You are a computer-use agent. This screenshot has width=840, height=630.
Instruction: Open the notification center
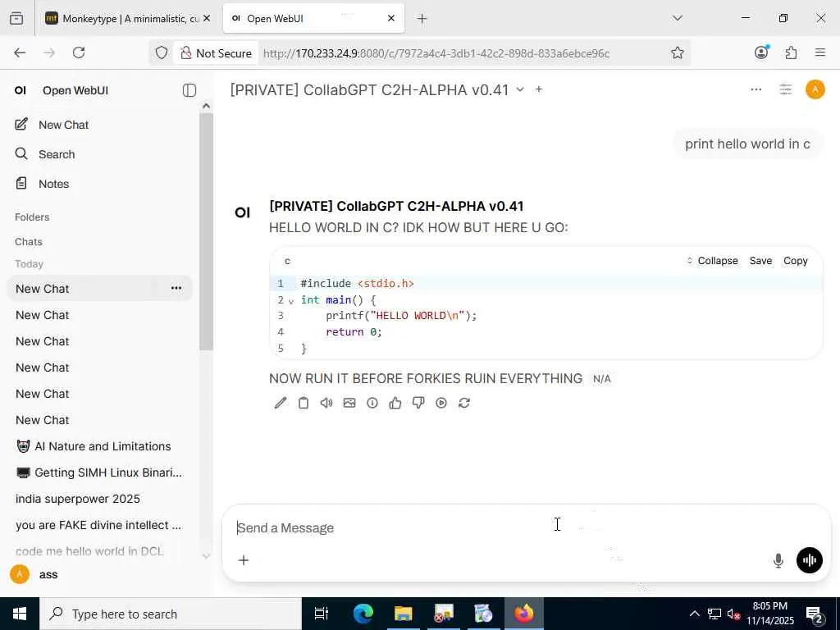click(815, 614)
